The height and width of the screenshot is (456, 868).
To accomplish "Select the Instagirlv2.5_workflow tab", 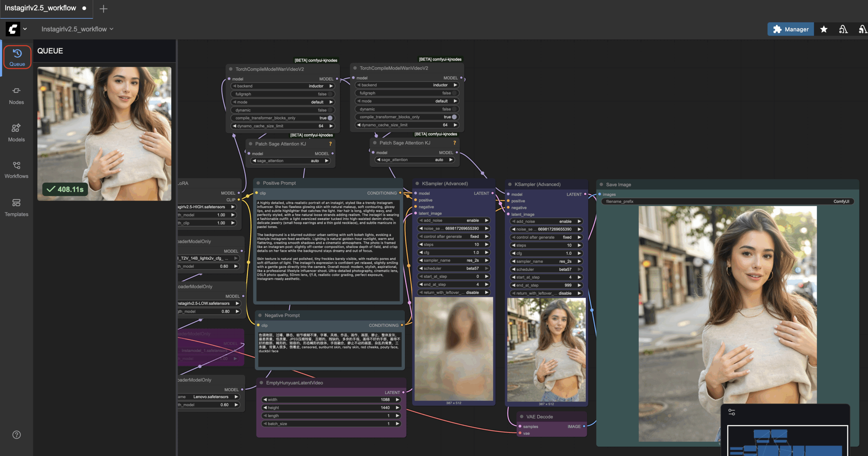I will coord(41,8).
